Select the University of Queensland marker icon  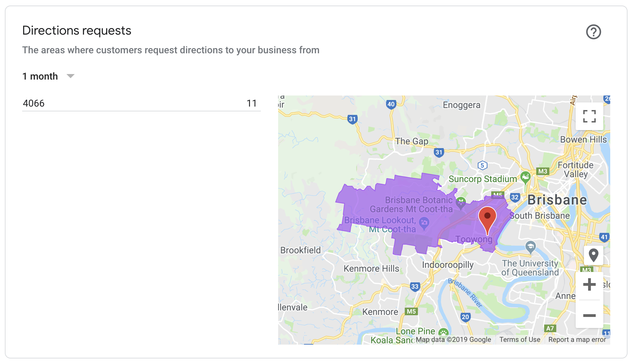[x=530, y=247]
